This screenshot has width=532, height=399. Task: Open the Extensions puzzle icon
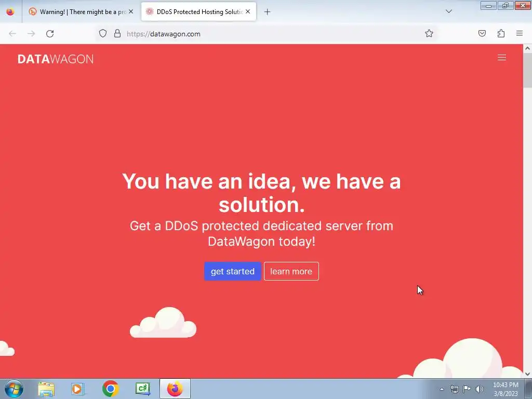(x=501, y=34)
